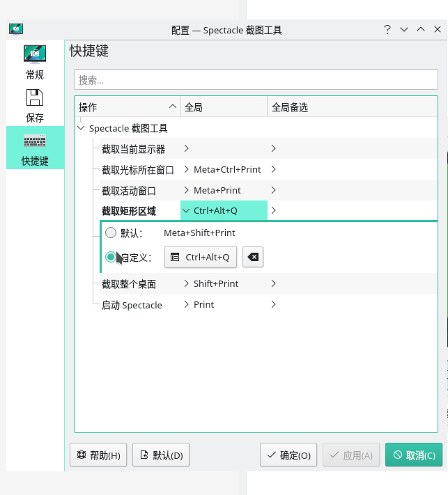Confirm with the 确定(O) button
Screen dimensions: 448x495
point(288,455)
